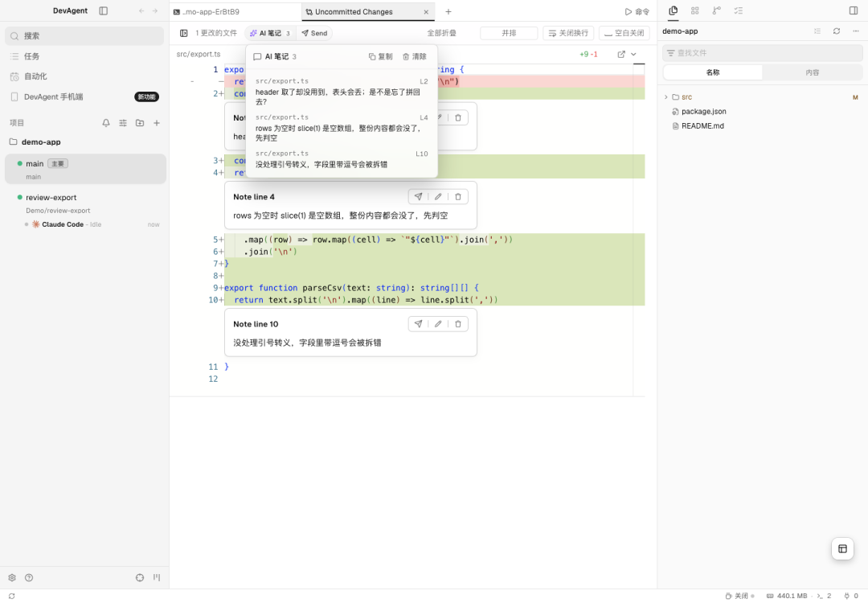Image resolution: width=868 pixels, height=603 pixels.
Task: Click 清除 to clear AI notes
Action: (414, 56)
